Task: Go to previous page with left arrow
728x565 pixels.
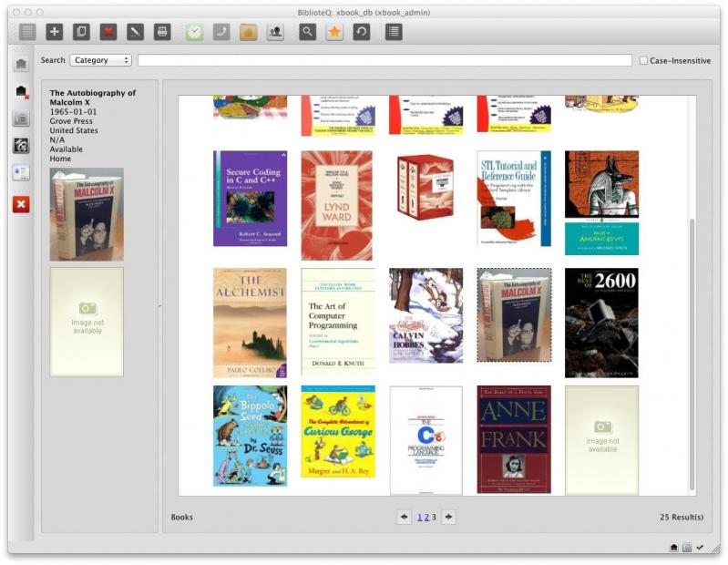Action: pyautogui.click(x=404, y=517)
